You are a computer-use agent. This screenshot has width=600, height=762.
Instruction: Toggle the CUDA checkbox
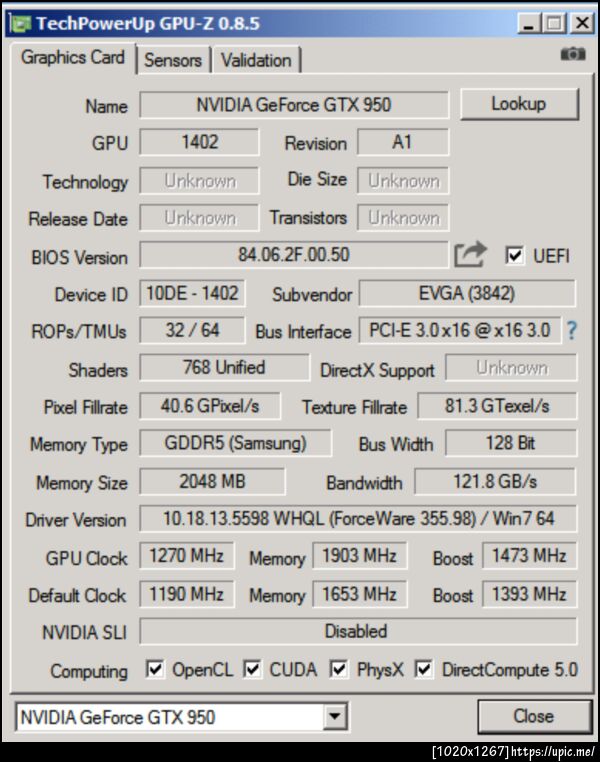point(252,669)
